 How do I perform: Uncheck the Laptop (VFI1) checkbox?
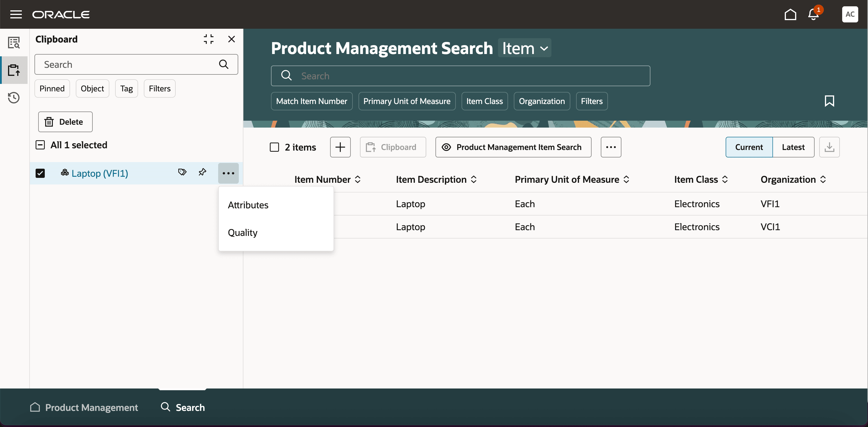coord(40,173)
